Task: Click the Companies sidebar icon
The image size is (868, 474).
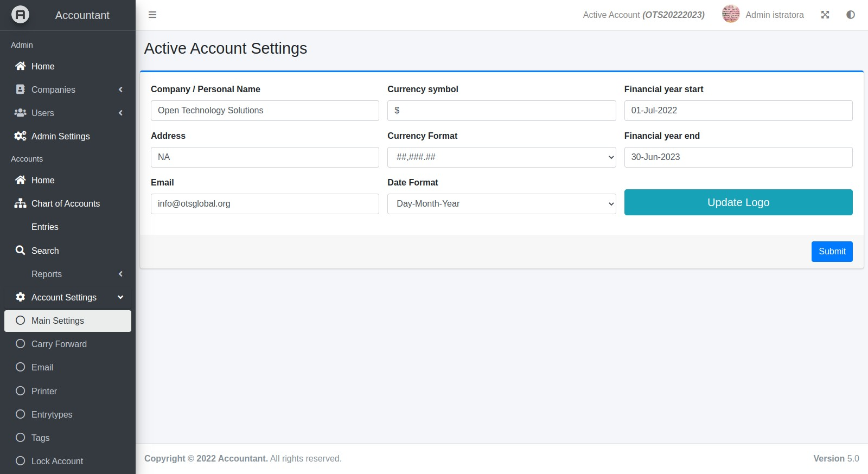Action: (21, 89)
